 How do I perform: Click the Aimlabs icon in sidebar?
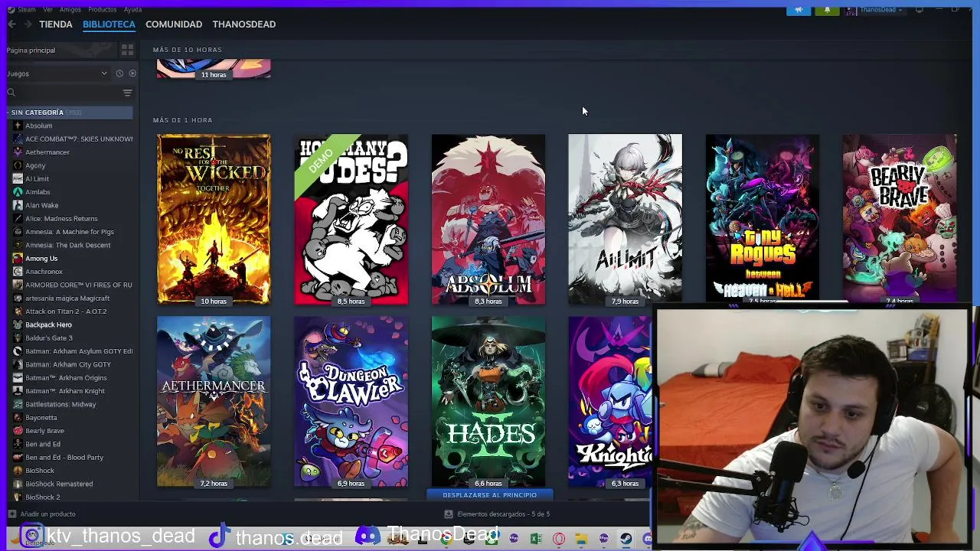tap(18, 192)
